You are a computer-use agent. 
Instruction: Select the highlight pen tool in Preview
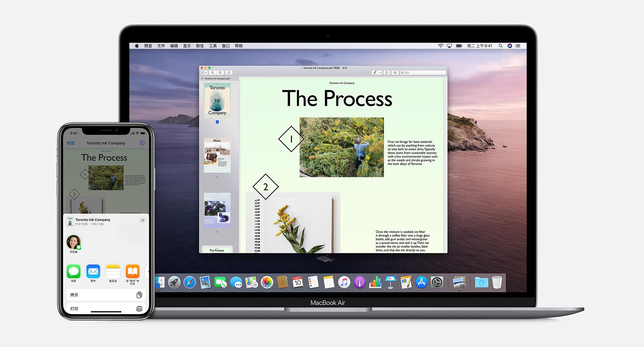pos(375,73)
